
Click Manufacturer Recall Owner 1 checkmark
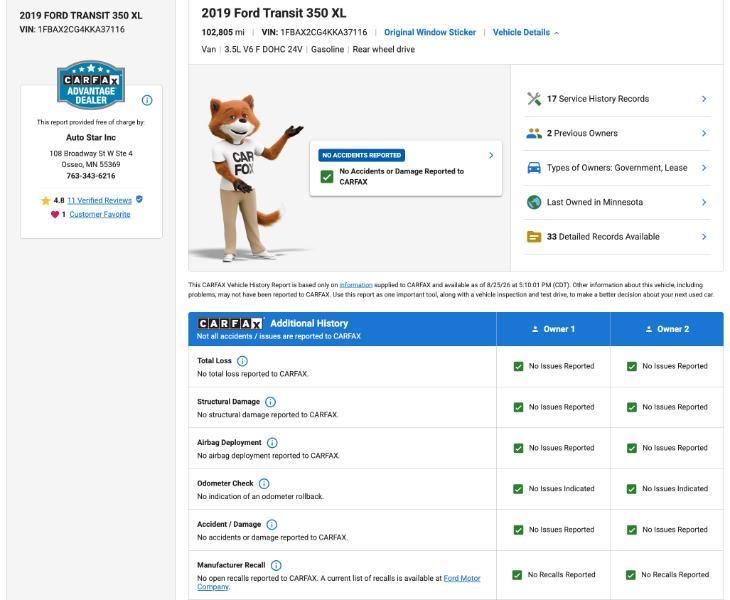(517, 575)
